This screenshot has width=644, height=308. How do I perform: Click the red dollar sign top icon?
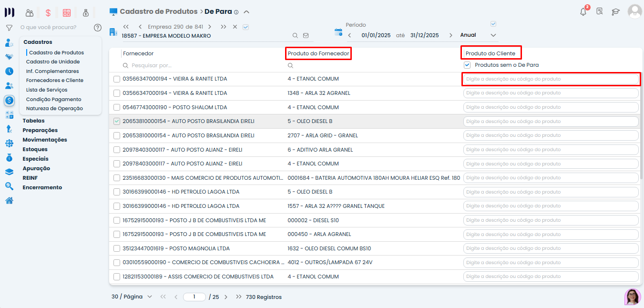48,13
